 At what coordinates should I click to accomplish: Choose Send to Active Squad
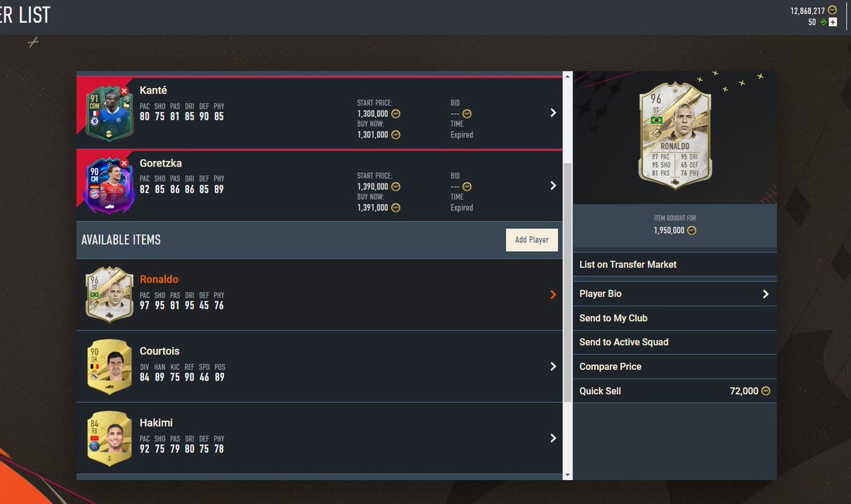[674, 342]
